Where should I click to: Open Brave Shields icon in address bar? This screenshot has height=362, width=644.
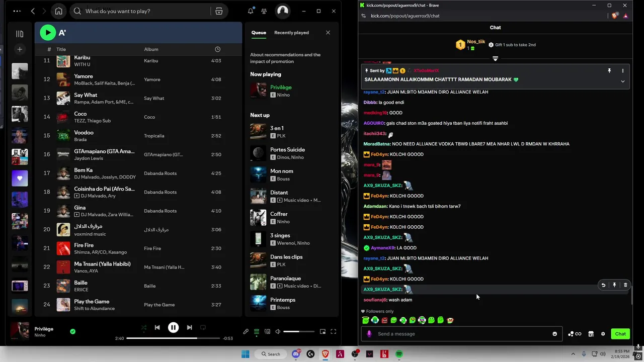point(615,16)
